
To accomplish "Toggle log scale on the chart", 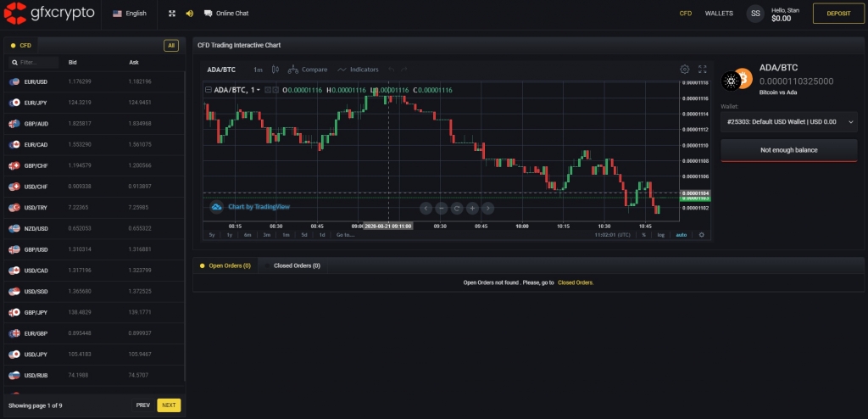I will point(661,235).
